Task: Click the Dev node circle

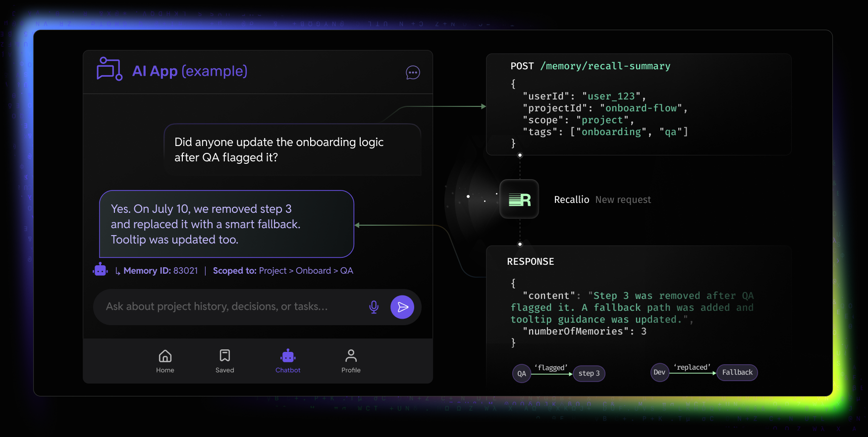Action: (x=659, y=372)
